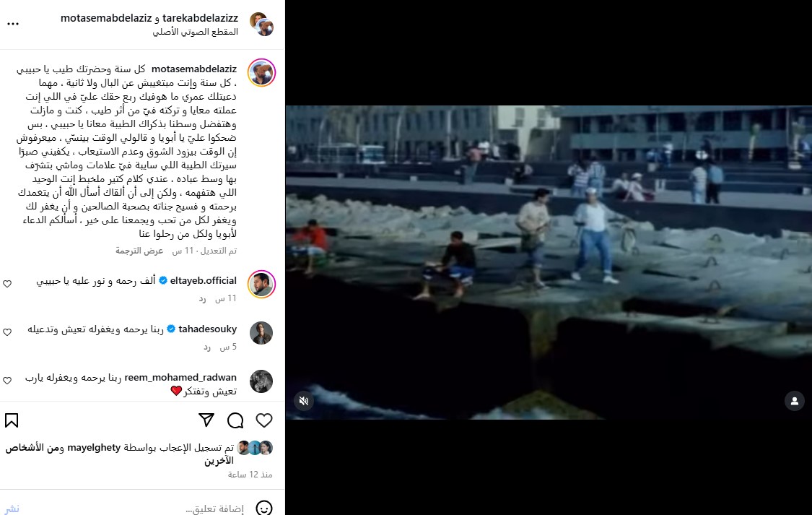The height and width of the screenshot is (515, 812).
Task: Show tagged people icon on video
Action: click(x=795, y=400)
